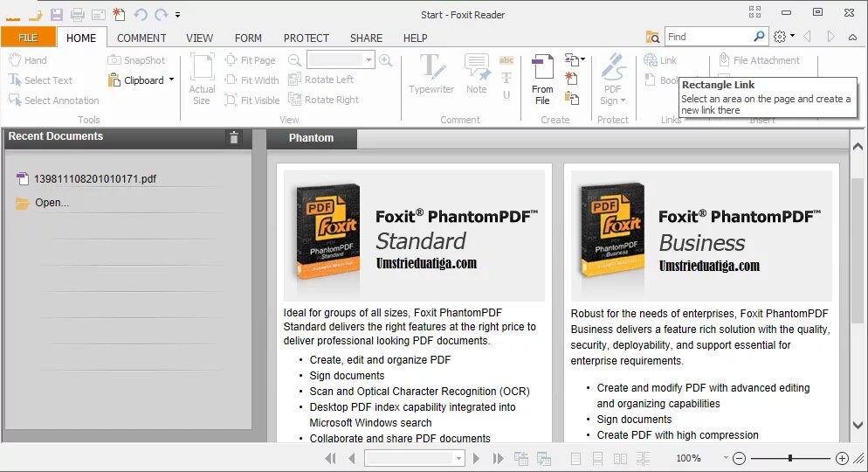Image resolution: width=868 pixels, height=472 pixels.
Task: Click the status bar zoom in plus button
Action: pos(842,458)
